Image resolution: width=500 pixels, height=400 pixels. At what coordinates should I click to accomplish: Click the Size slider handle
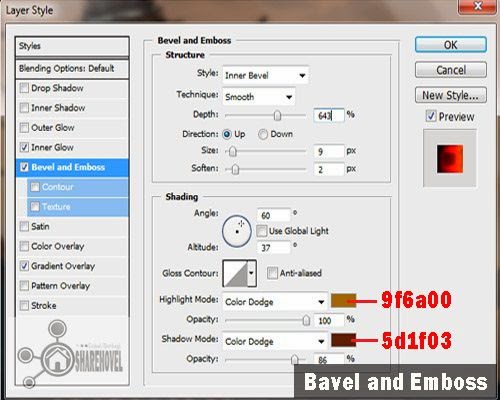pos(233,152)
